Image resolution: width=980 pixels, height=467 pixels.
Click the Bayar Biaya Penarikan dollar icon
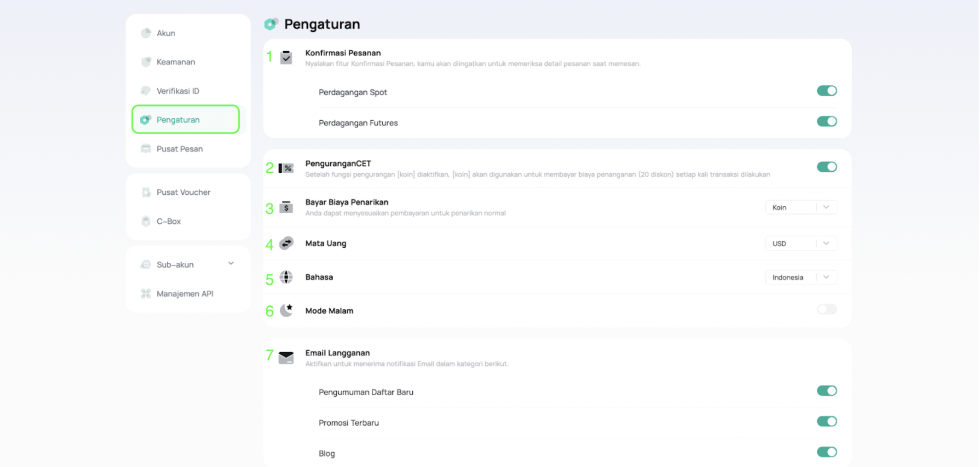[286, 207]
